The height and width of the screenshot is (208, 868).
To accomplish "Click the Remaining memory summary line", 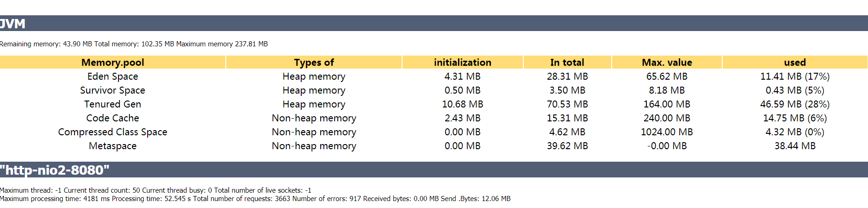I will point(134,44).
